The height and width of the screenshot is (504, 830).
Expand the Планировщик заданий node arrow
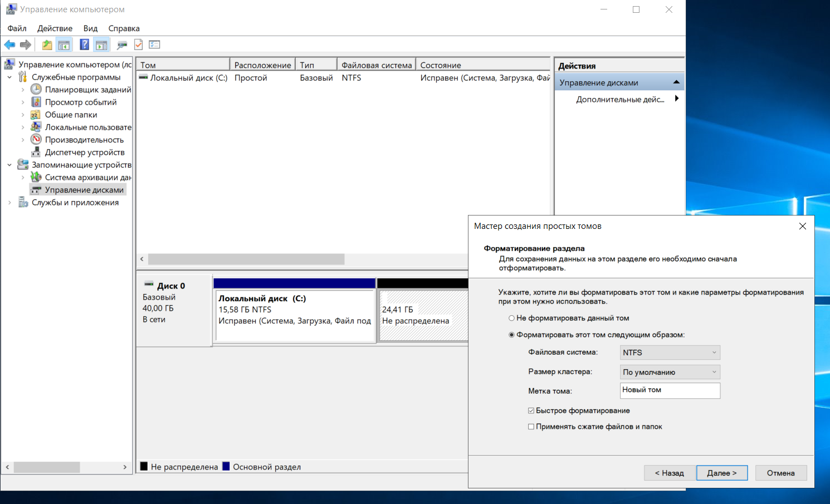(23, 90)
